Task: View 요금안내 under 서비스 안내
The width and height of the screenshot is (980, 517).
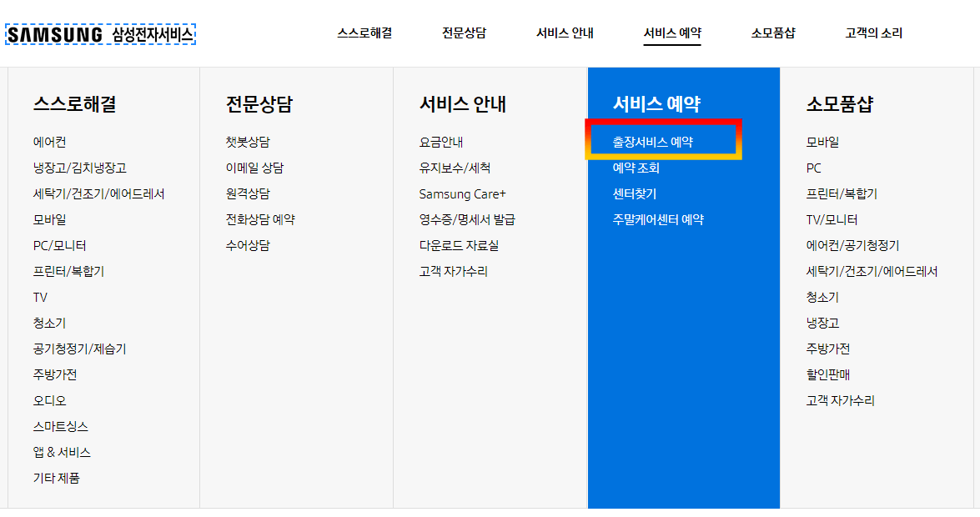Action: (x=441, y=142)
